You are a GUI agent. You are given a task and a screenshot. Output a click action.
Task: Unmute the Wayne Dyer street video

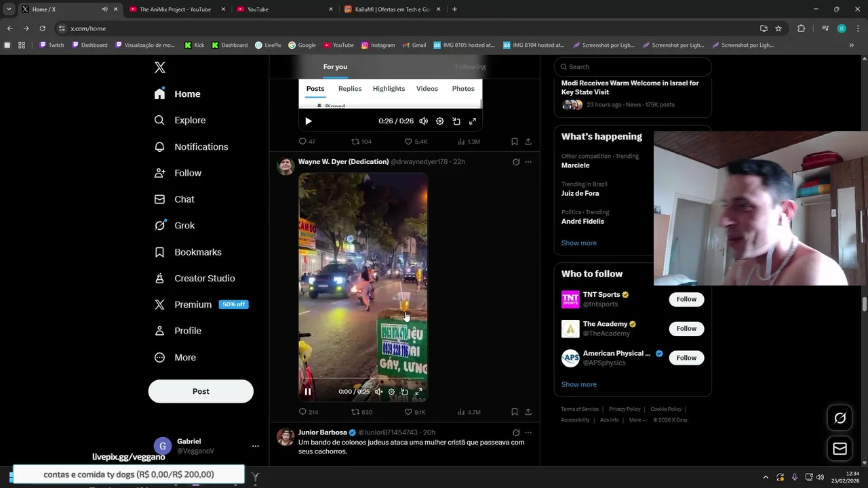click(379, 392)
